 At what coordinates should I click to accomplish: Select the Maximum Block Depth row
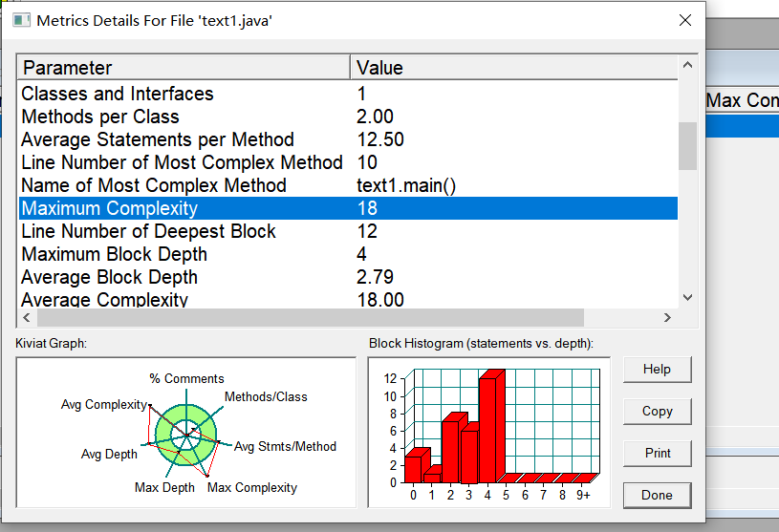tap(348, 254)
